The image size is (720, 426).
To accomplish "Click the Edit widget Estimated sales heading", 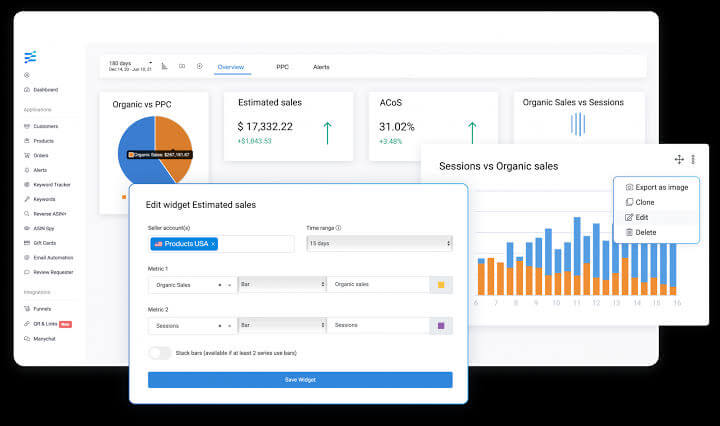I will (201, 205).
